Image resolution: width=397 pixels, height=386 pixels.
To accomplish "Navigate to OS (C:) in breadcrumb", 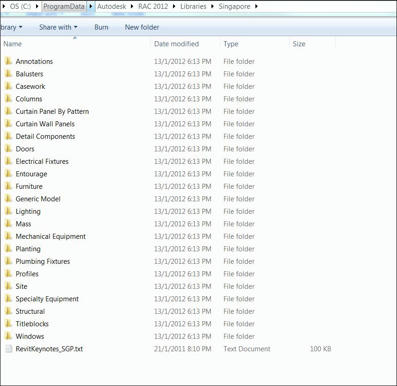I will coord(20,6).
